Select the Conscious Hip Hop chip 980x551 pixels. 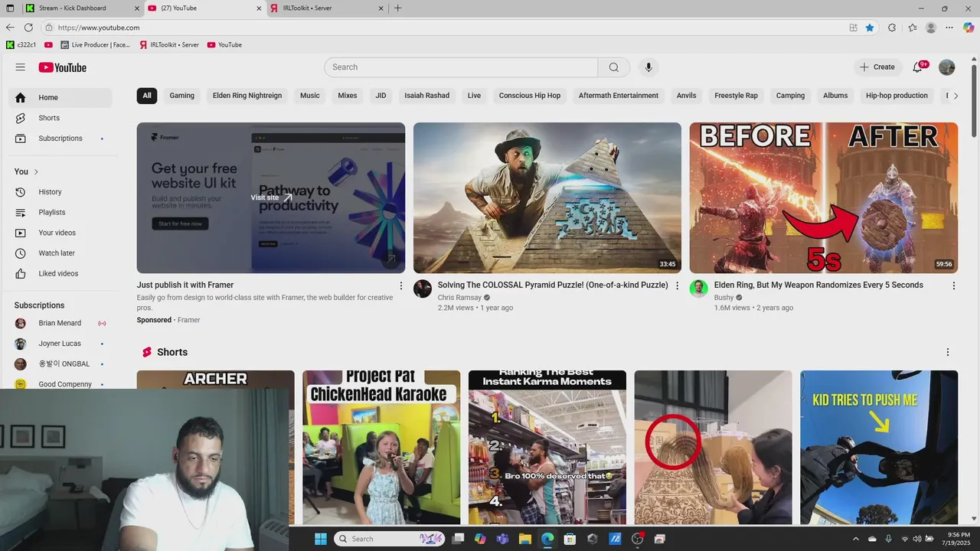(530, 96)
